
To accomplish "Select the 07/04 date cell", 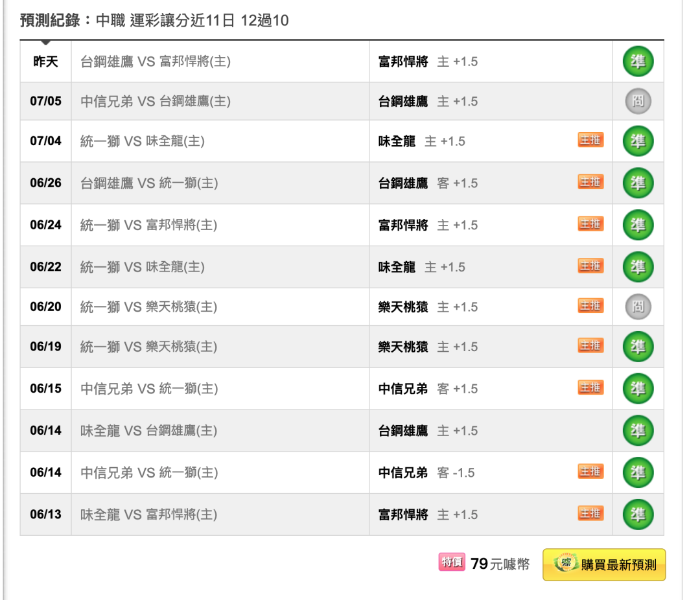I will point(45,141).
